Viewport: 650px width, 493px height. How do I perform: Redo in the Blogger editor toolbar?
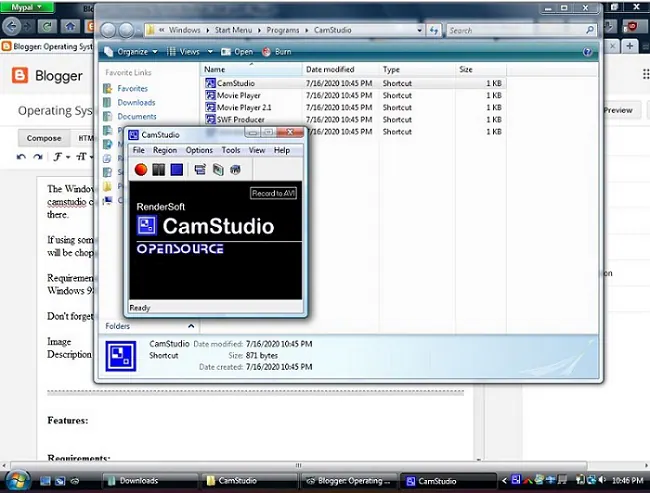38,157
